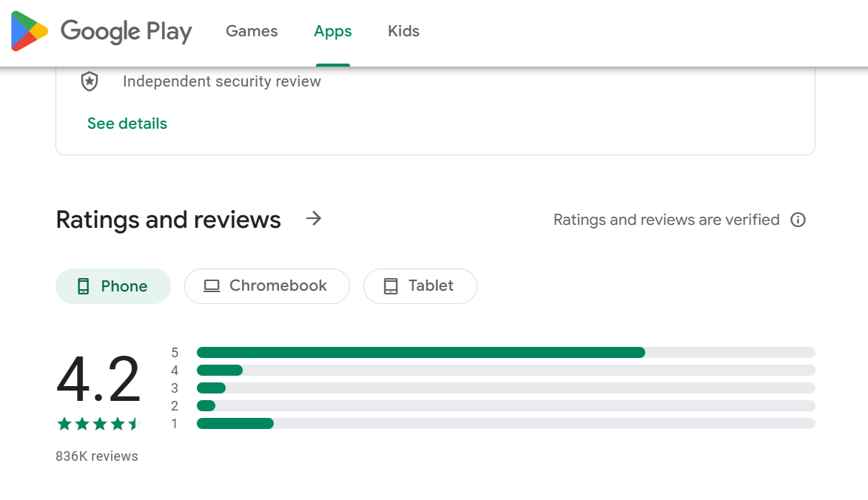Click the 836K reviews count

point(97,456)
